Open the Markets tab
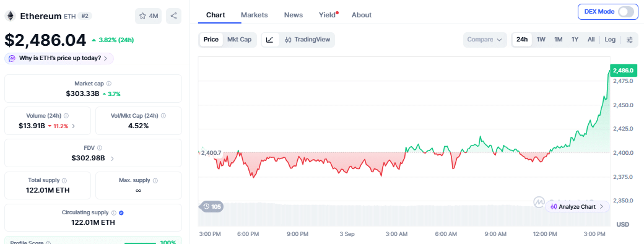 255,15
